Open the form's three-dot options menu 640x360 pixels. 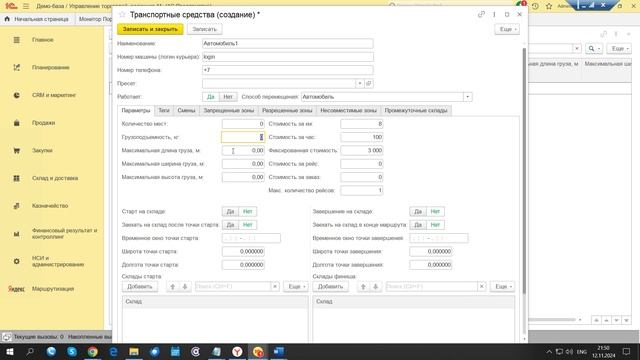click(494, 15)
